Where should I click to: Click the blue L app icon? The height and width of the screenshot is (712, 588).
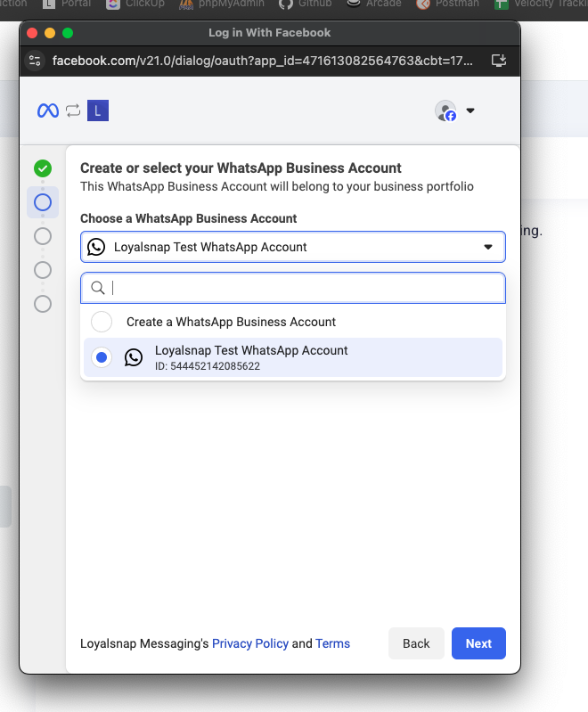(98, 110)
